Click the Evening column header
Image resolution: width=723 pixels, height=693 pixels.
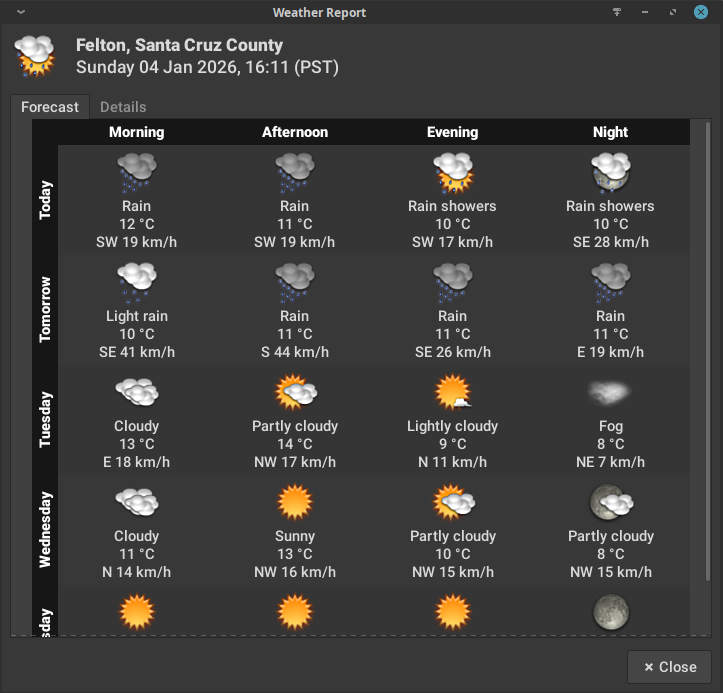(x=452, y=132)
